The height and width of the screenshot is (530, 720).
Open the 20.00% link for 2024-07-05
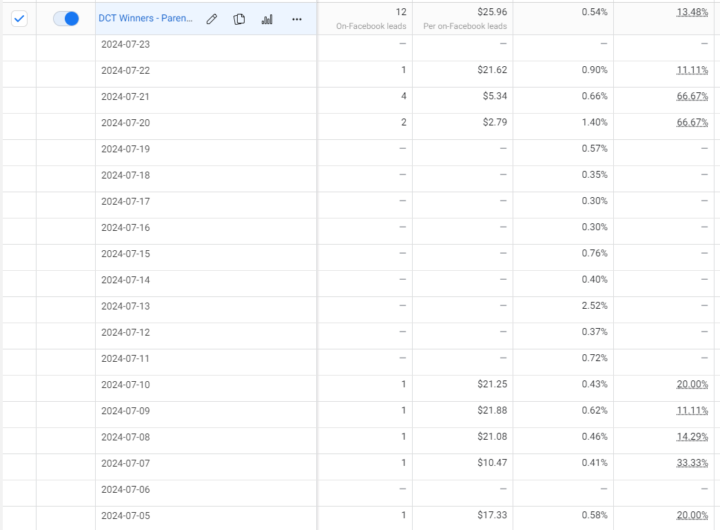pos(692,514)
